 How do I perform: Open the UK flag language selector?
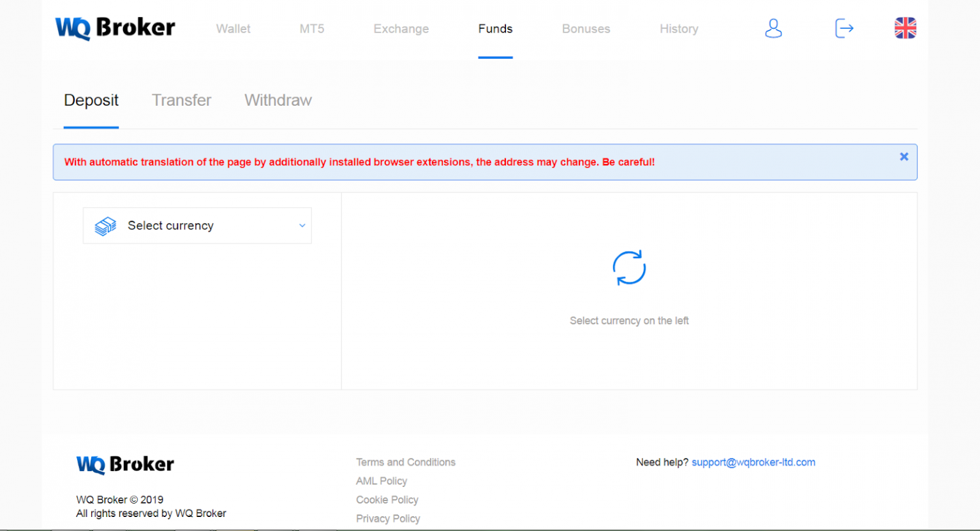tap(905, 28)
